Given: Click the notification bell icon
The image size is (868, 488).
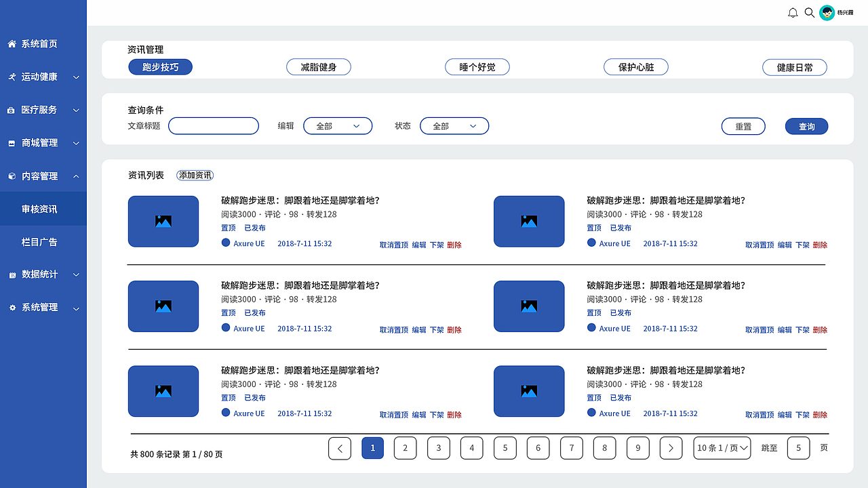Looking at the screenshot, I should (792, 12).
